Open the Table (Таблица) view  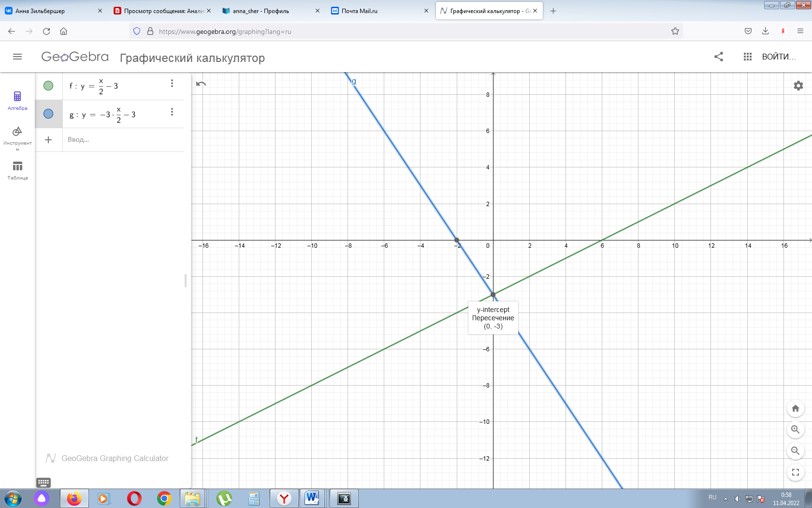coord(17,171)
